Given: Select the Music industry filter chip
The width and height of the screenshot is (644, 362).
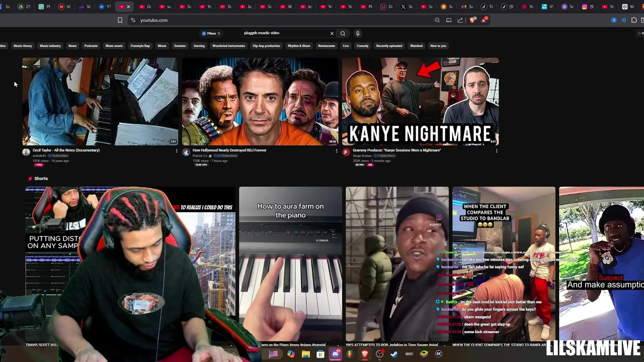Looking at the screenshot, I should pos(50,46).
